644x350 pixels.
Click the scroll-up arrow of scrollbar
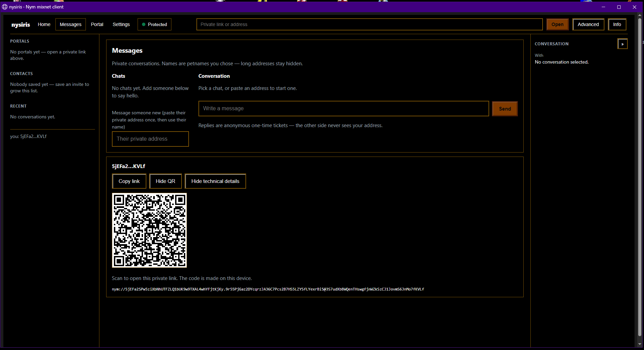(640, 15)
